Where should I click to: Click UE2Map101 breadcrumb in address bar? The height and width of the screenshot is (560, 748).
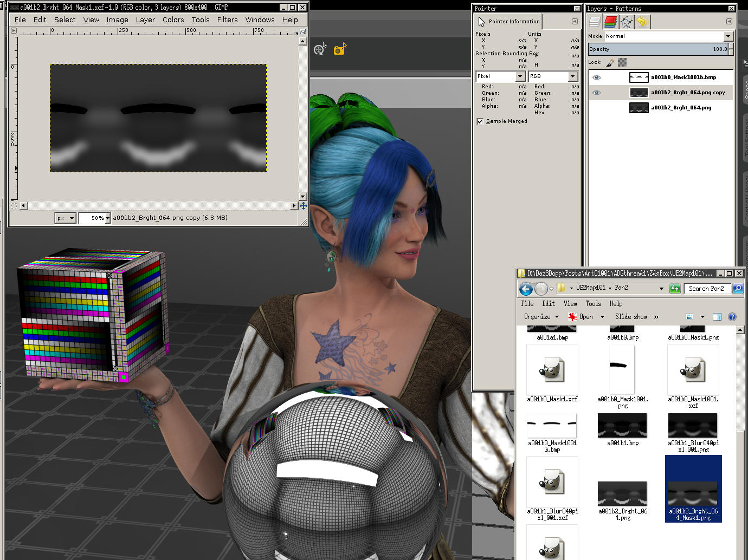tap(591, 288)
